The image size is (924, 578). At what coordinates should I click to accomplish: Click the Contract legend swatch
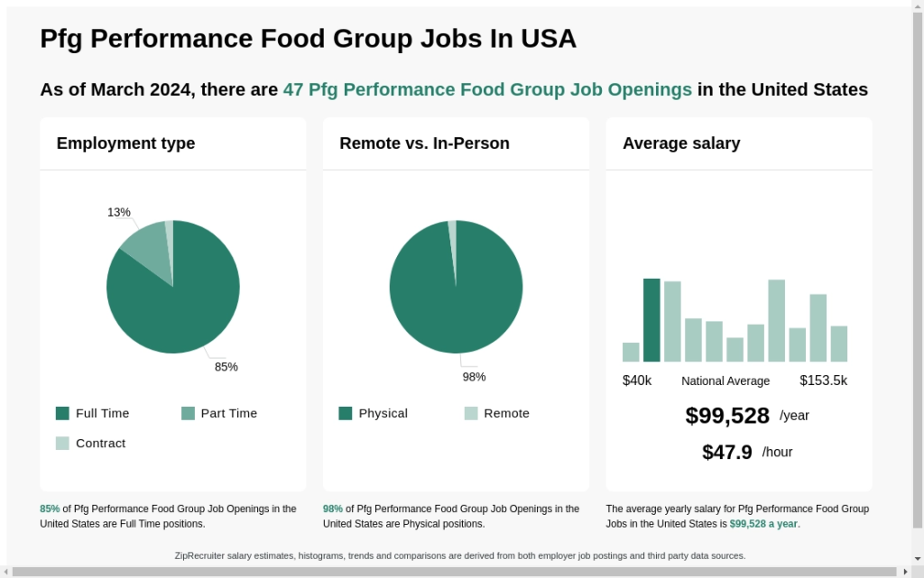click(62, 444)
